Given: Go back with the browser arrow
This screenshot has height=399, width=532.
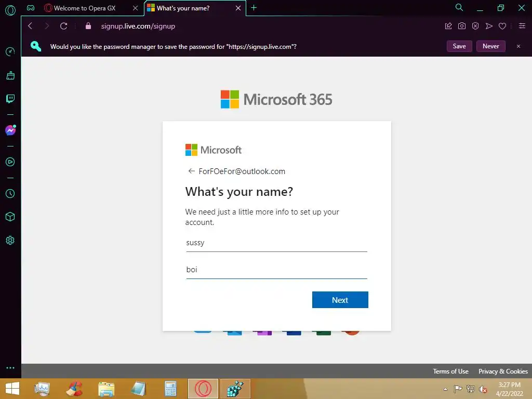Looking at the screenshot, I should click(x=30, y=26).
